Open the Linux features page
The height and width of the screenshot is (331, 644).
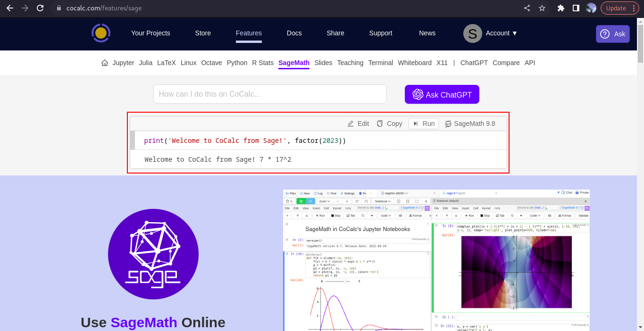189,63
